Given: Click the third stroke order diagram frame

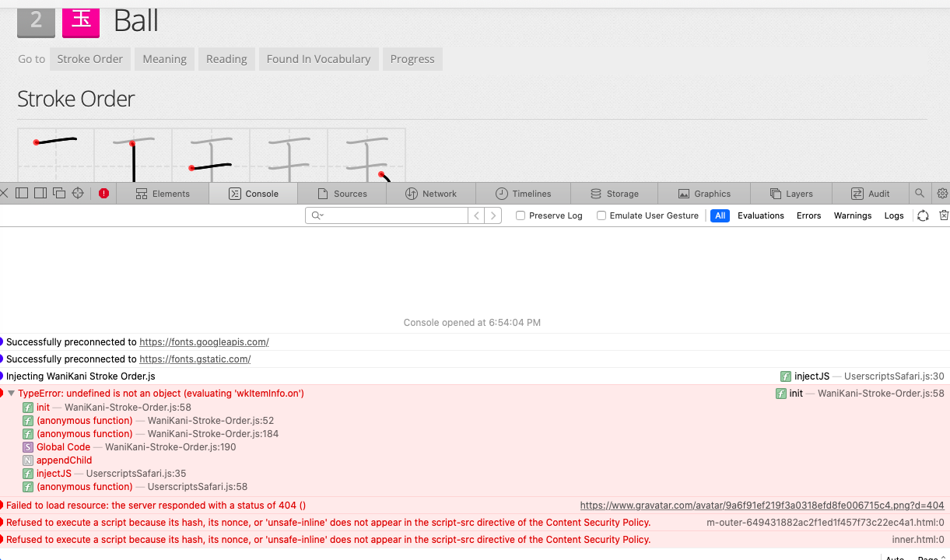Looking at the screenshot, I should (x=212, y=155).
